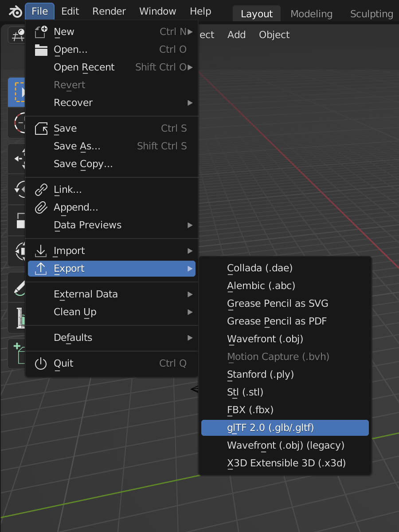Choose Save As... from File menu
Image resolution: width=399 pixels, height=532 pixels.
(x=112, y=146)
